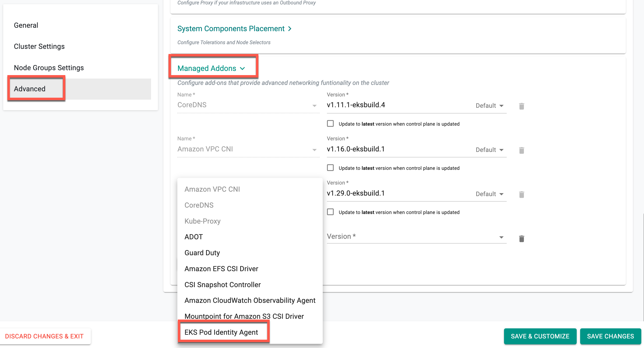Delete the CoreDNS addon row
The image size is (644, 348).
point(521,106)
